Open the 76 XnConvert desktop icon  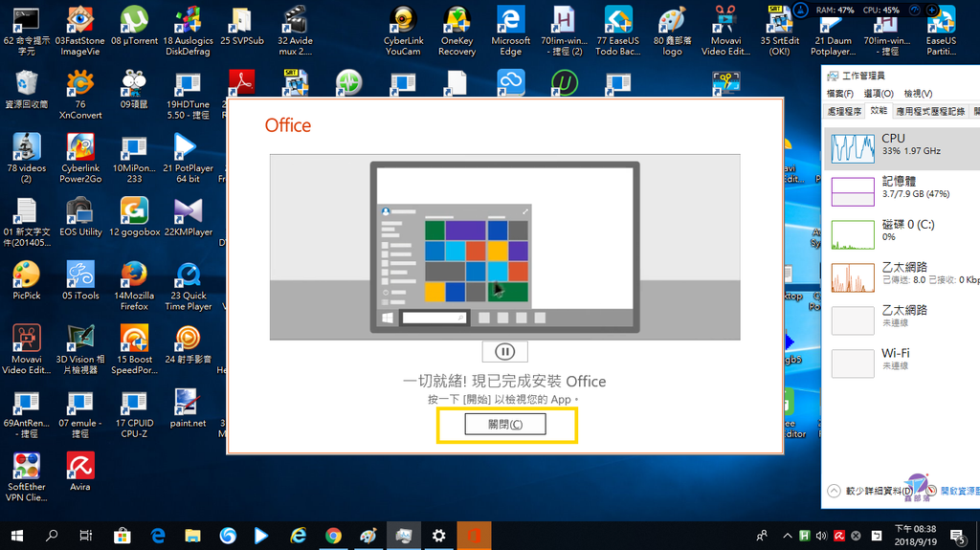(80, 94)
